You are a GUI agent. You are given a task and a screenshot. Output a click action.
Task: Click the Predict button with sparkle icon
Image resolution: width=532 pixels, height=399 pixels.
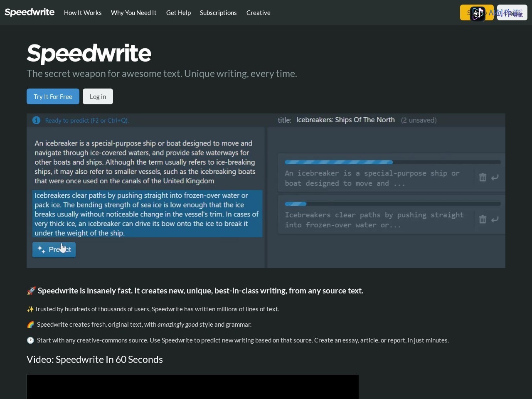[x=54, y=249]
